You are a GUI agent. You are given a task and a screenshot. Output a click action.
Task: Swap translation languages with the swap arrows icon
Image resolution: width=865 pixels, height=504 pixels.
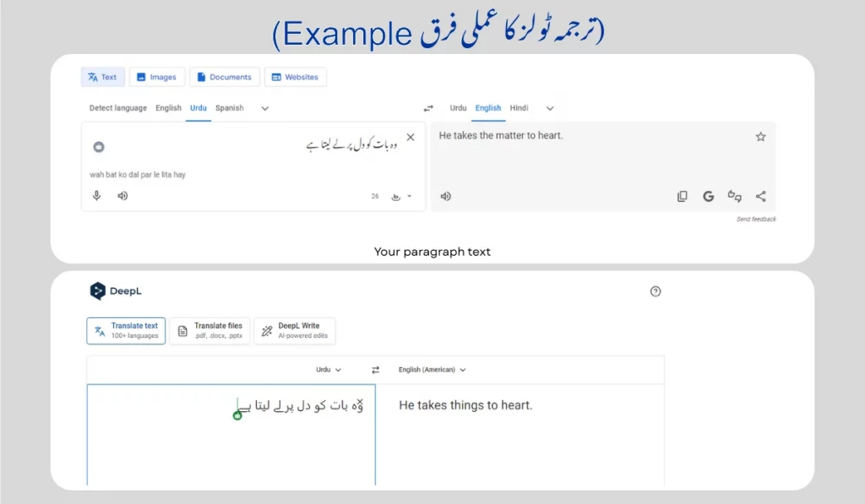click(x=428, y=108)
